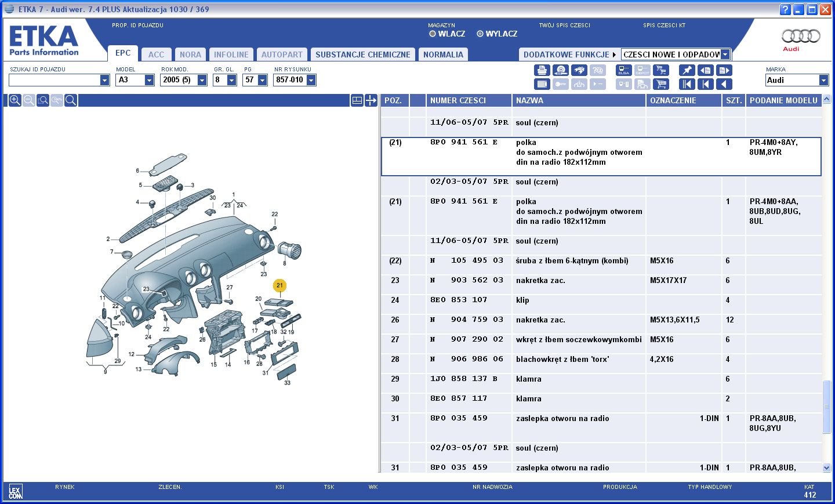Click the print icon in the toolbar
Screen dimensions: 835x504
[x=542, y=70]
